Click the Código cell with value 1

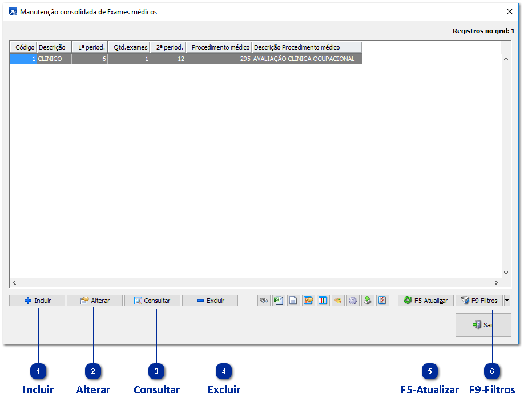23,59
